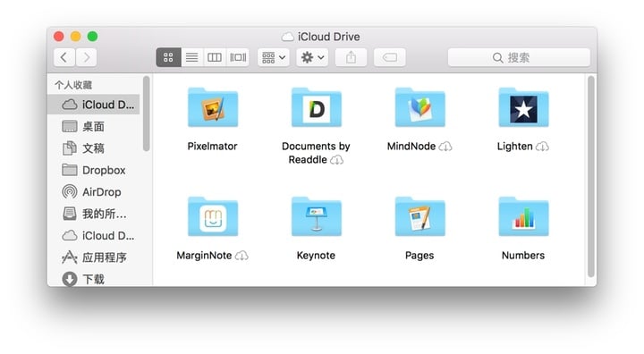The height and width of the screenshot is (354, 644).
Task: Click the MindNode folder label
Action: click(x=411, y=147)
